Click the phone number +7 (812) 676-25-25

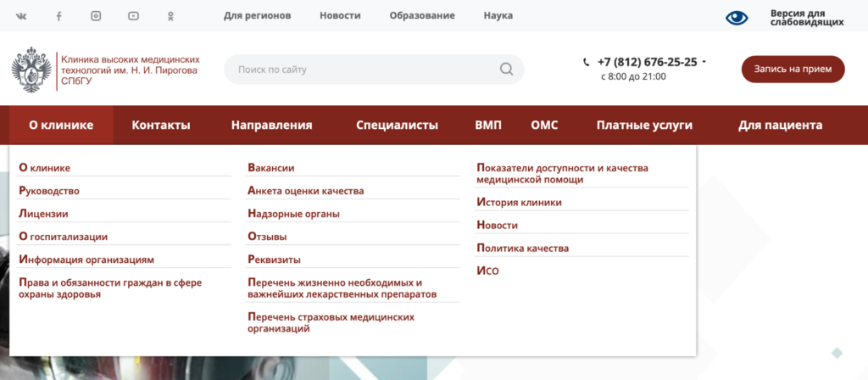pos(647,62)
